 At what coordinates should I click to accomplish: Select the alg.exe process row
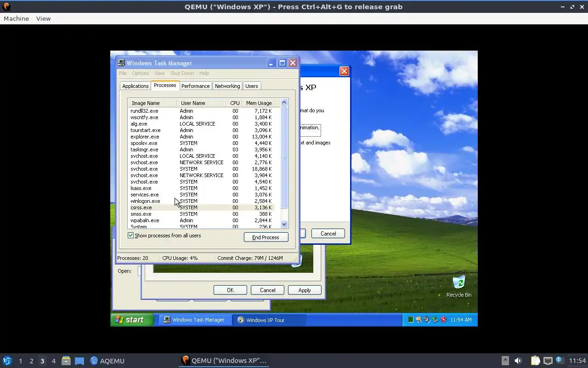click(202, 124)
